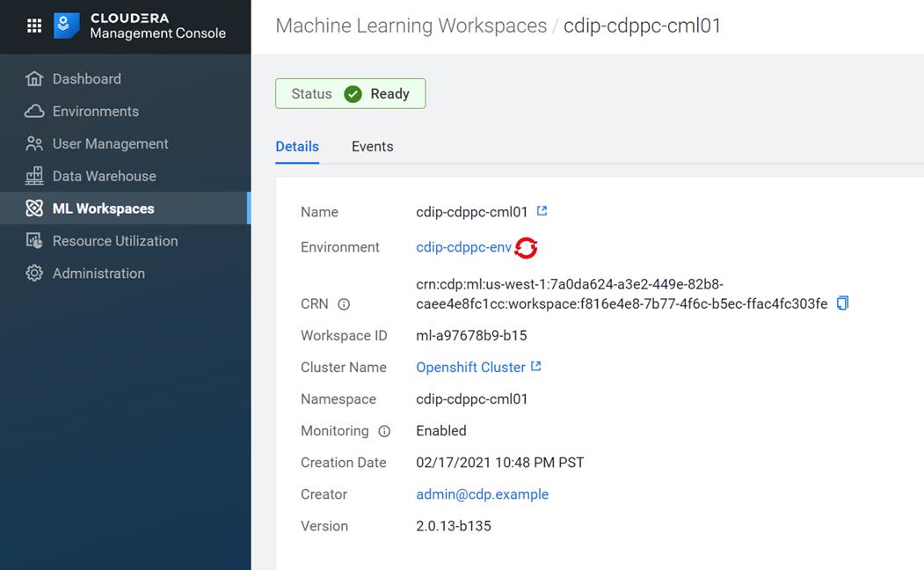Click the Creator field label
Screen dimensions: 924x570
click(x=324, y=494)
